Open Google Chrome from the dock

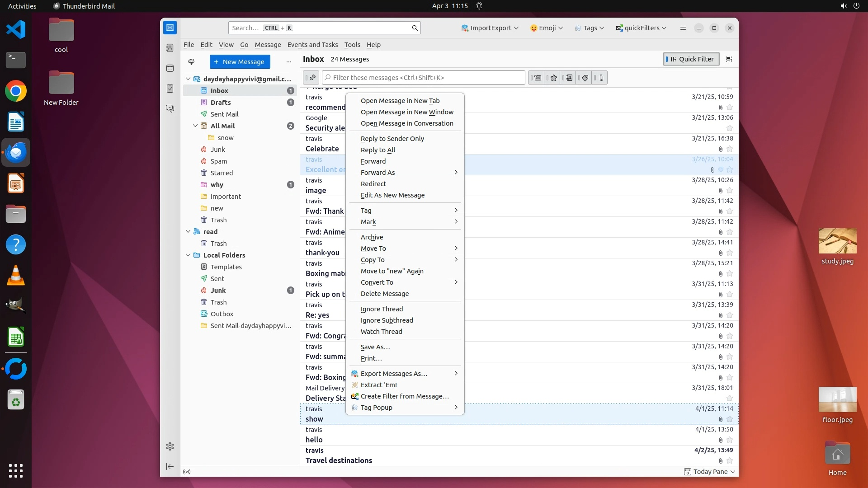pos(16,91)
